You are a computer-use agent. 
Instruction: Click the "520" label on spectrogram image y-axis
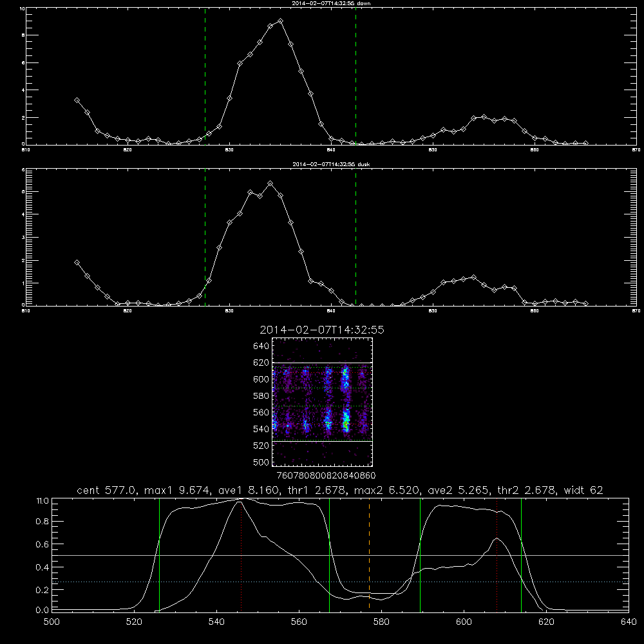pyautogui.click(x=261, y=446)
